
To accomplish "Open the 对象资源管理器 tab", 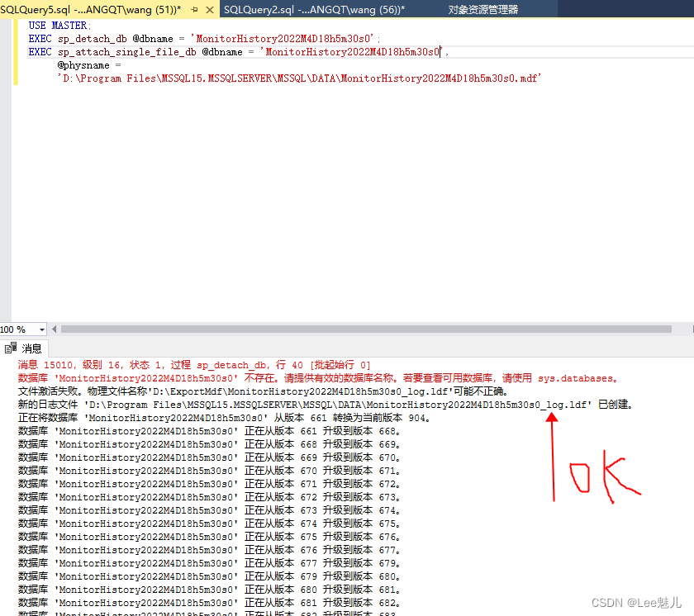I will click(x=482, y=9).
